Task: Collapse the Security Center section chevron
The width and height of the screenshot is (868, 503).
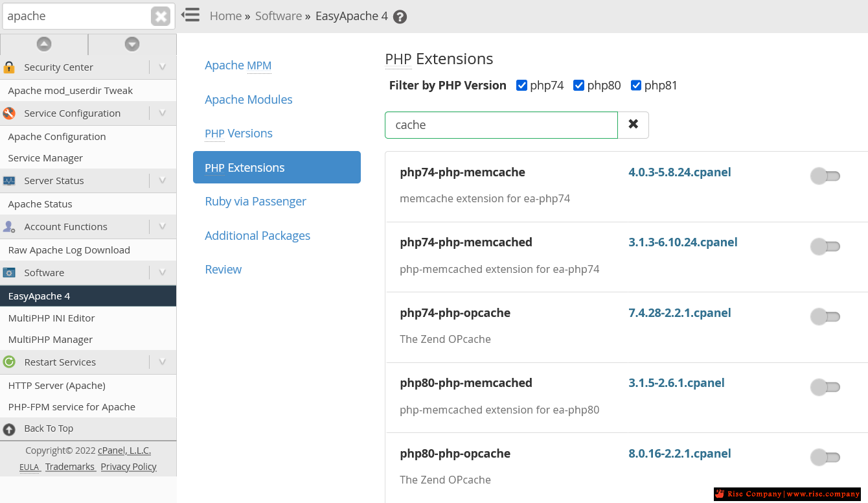Action: click(x=163, y=67)
